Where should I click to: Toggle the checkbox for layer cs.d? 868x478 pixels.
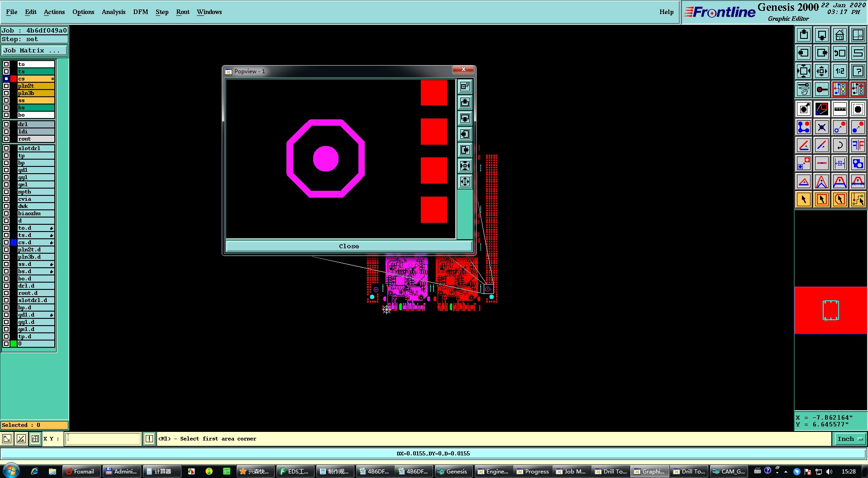(6, 242)
